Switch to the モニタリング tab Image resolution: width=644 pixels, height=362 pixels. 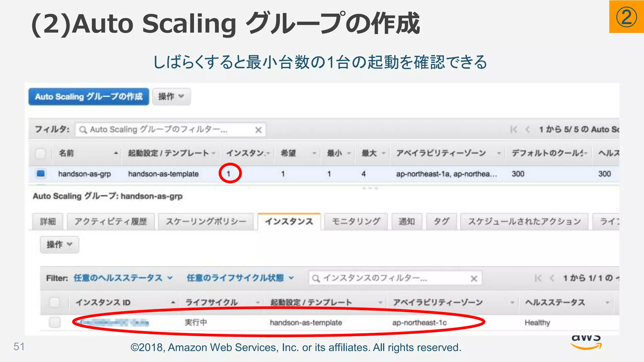point(356,222)
